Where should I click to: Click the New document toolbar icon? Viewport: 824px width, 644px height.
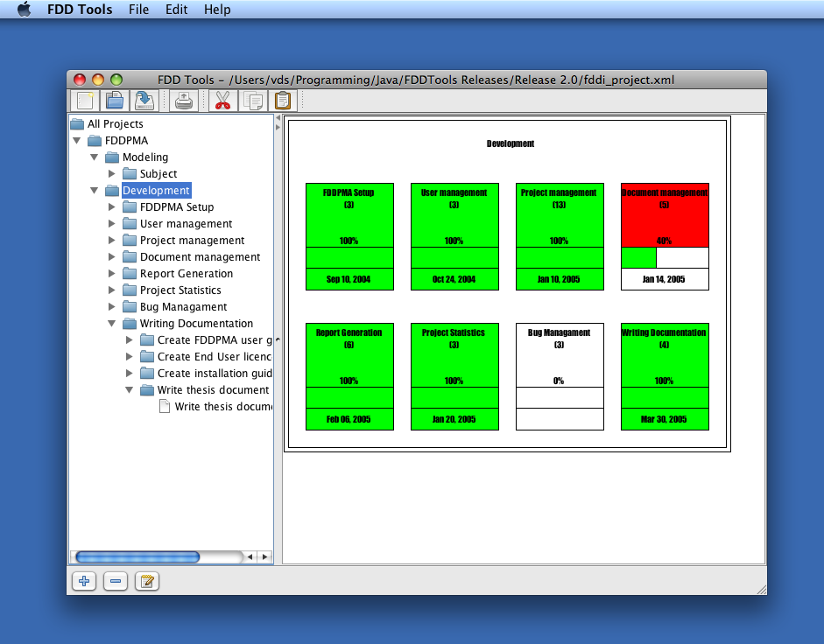85,101
